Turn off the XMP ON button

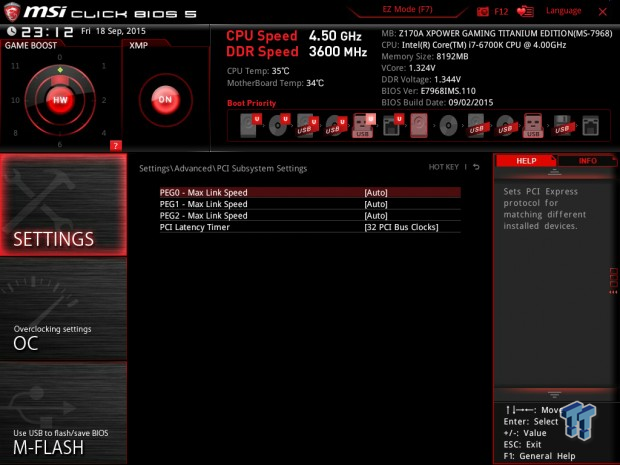point(165,100)
